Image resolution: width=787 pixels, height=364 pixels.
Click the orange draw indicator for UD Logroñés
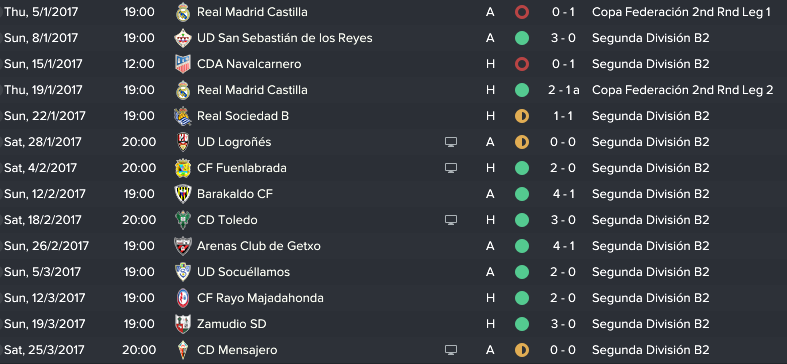click(522, 142)
